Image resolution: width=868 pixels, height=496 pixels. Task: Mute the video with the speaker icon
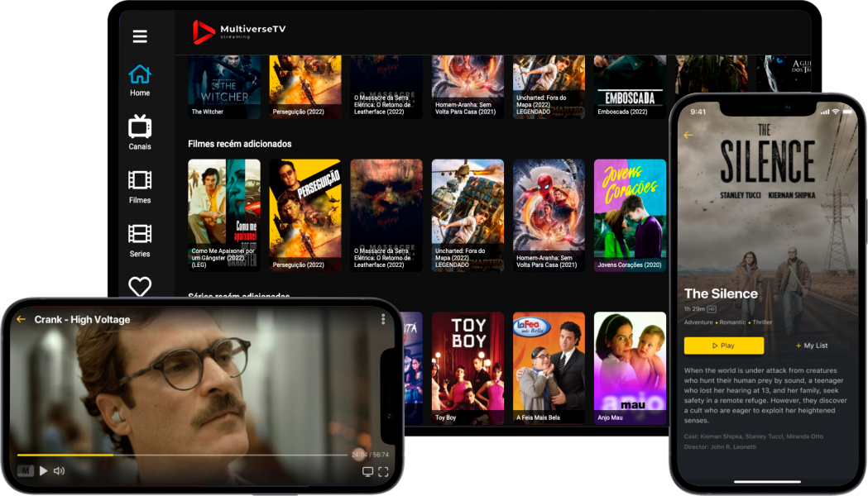[60, 471]
